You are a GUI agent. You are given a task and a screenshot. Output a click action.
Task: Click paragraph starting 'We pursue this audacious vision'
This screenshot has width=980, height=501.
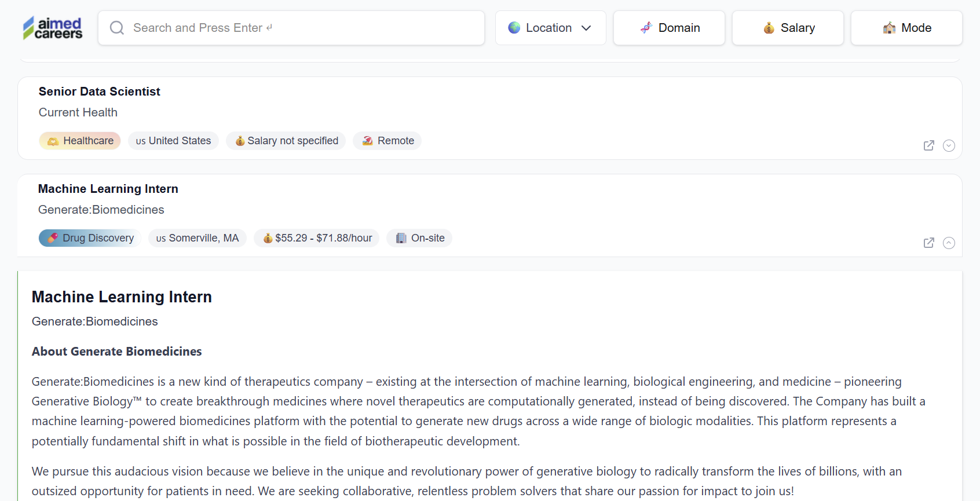[x=467, y=481]
